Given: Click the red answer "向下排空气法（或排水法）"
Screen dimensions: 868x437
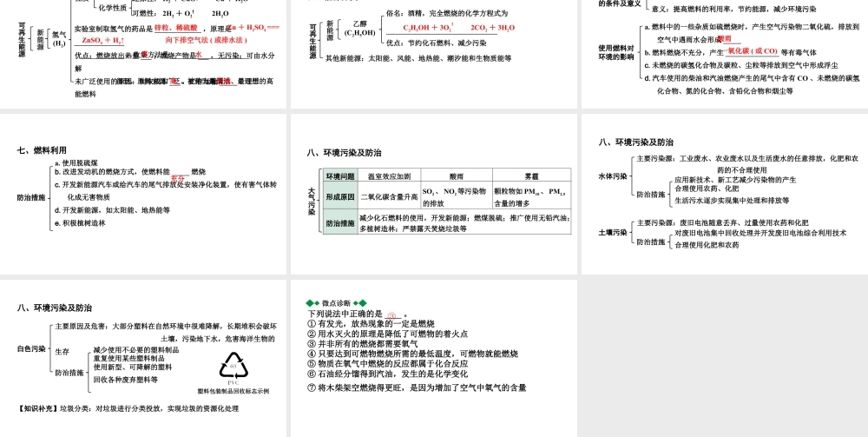Looking at the screenshot, I should [206, 40].
